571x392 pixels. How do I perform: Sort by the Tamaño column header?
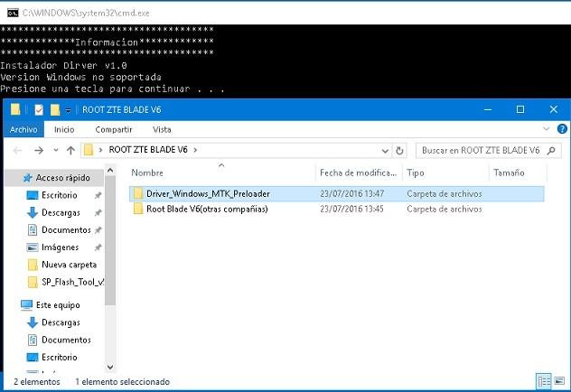tap(518, 173)
